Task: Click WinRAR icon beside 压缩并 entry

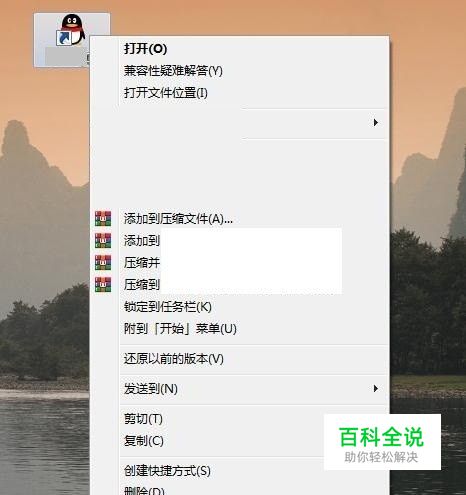Action: (103, 263)
